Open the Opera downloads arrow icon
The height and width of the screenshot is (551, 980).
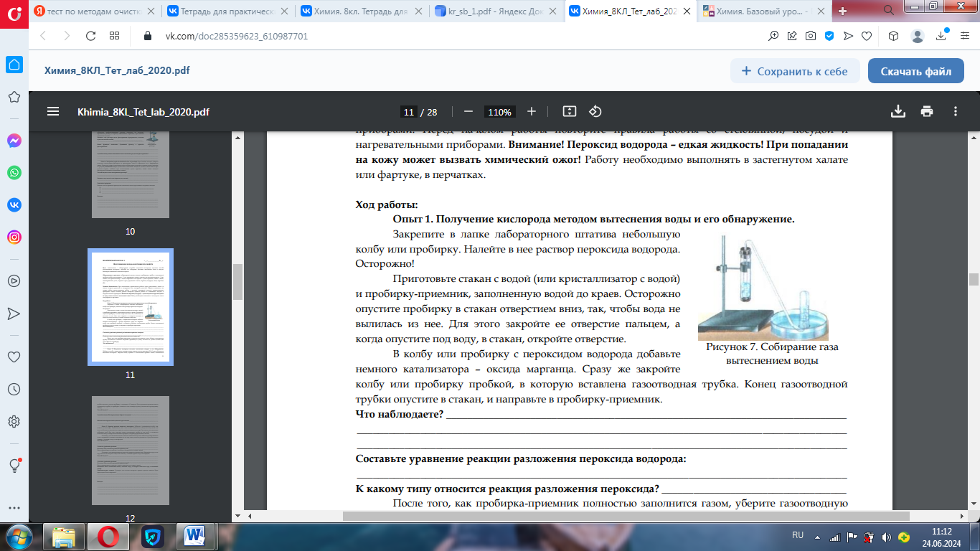coord(941,36)
